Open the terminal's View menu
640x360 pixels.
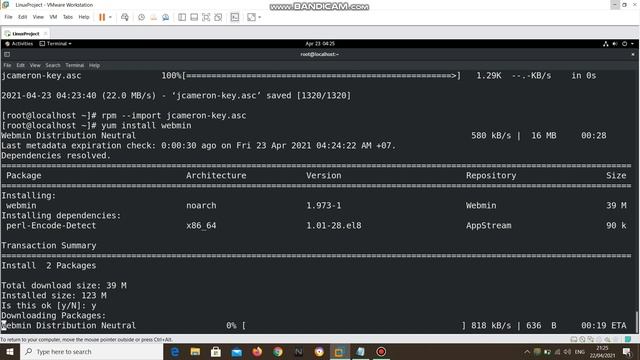tap(35, 65)
